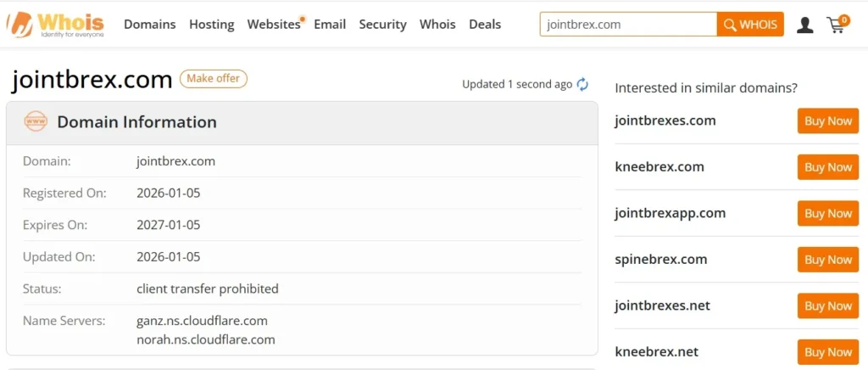Click the 'Domain:' label

click(47, 162)
